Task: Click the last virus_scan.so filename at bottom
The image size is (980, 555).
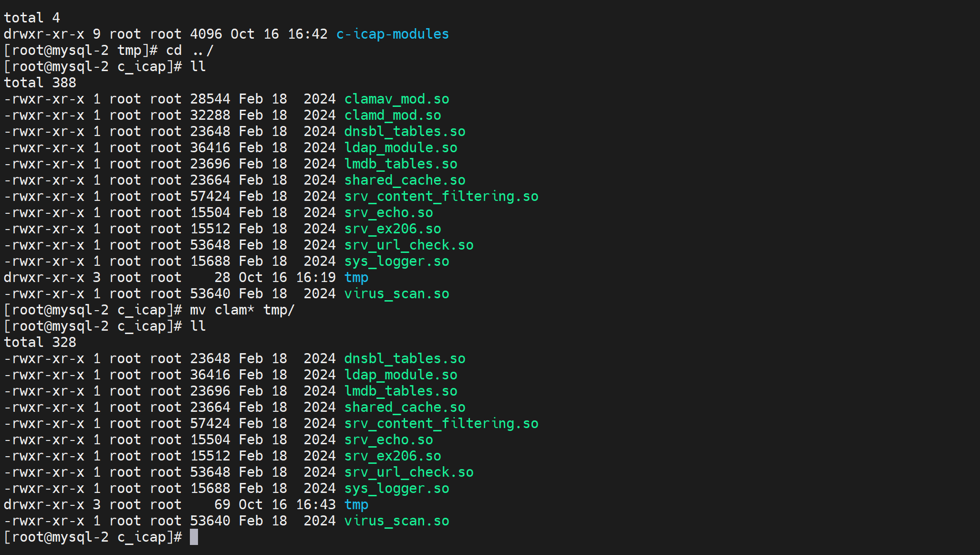Action: (x=396, y=521)
